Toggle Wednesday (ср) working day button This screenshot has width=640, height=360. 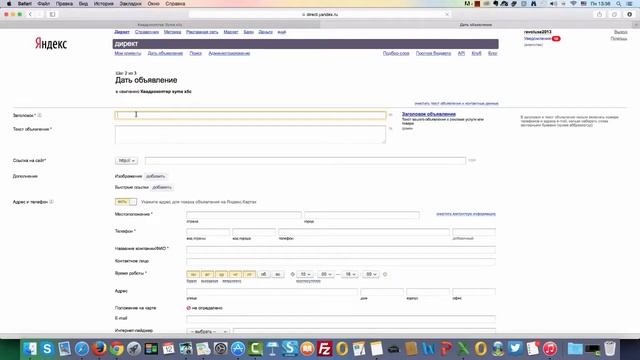(x=221, y=274)
